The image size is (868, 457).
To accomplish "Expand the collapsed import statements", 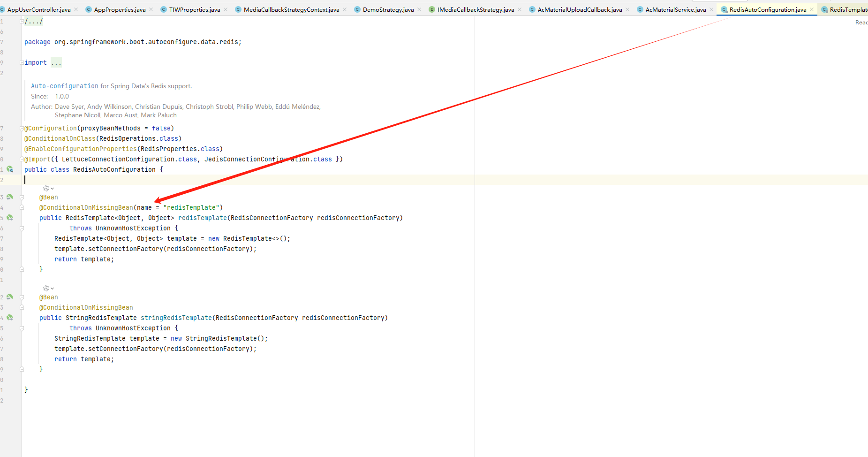I will click(22, 63).
